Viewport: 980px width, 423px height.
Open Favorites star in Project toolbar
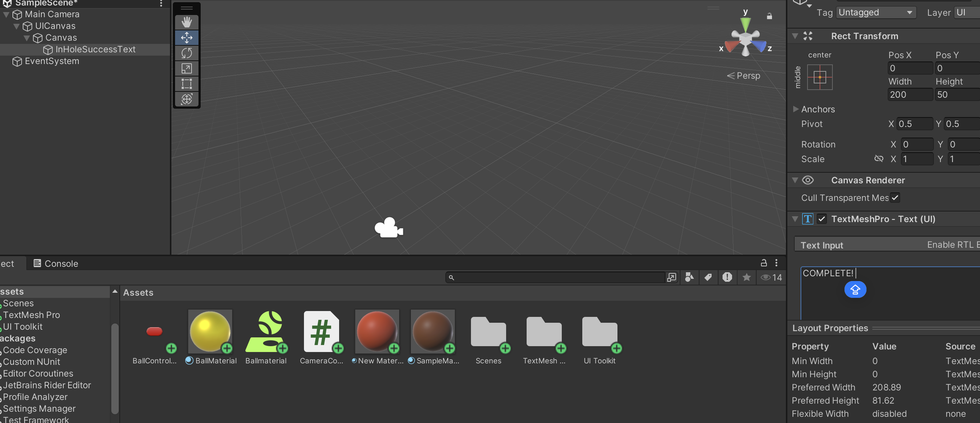pyautogui.click(x=746, y=277)
